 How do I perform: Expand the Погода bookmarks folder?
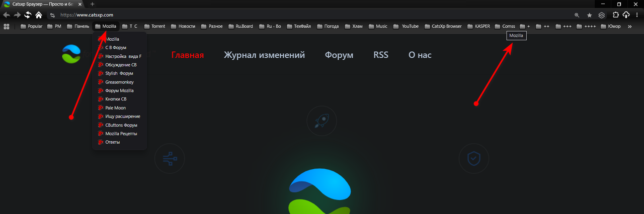click(329, 26)
